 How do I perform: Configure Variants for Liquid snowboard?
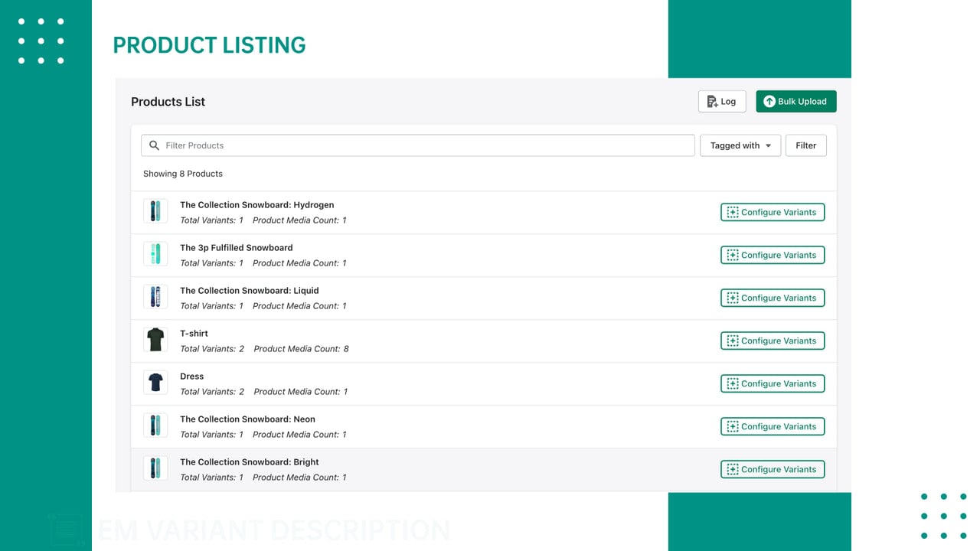click(x=773, y=298)
